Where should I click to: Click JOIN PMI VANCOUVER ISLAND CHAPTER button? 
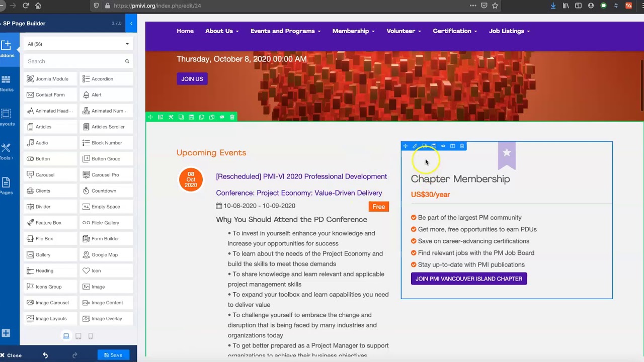pyautogui.click(x=469, y=279)
